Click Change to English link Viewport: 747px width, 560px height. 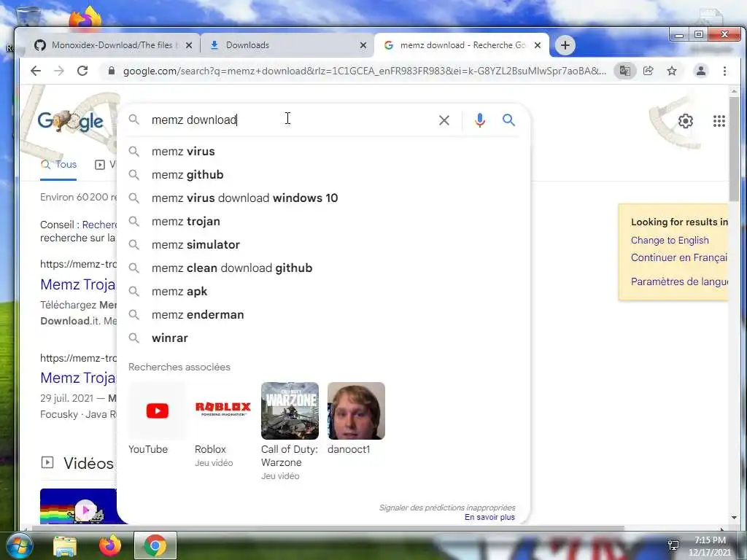coord(670,240)
